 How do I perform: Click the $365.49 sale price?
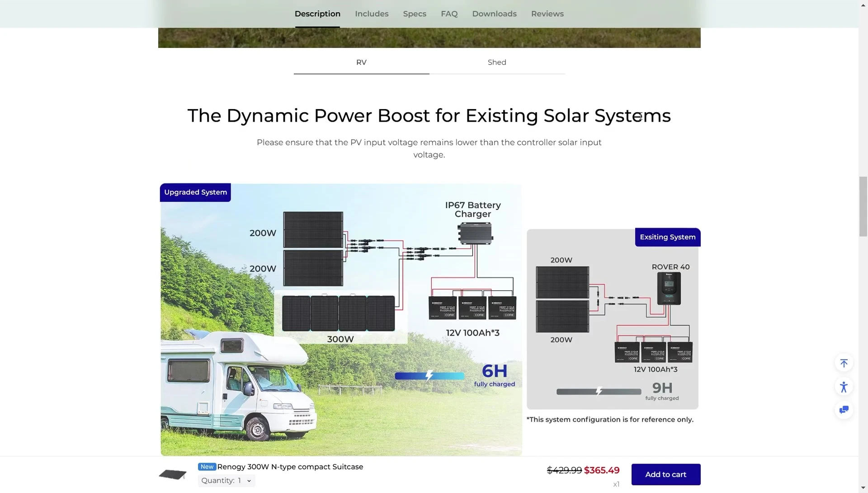point(601,470)
